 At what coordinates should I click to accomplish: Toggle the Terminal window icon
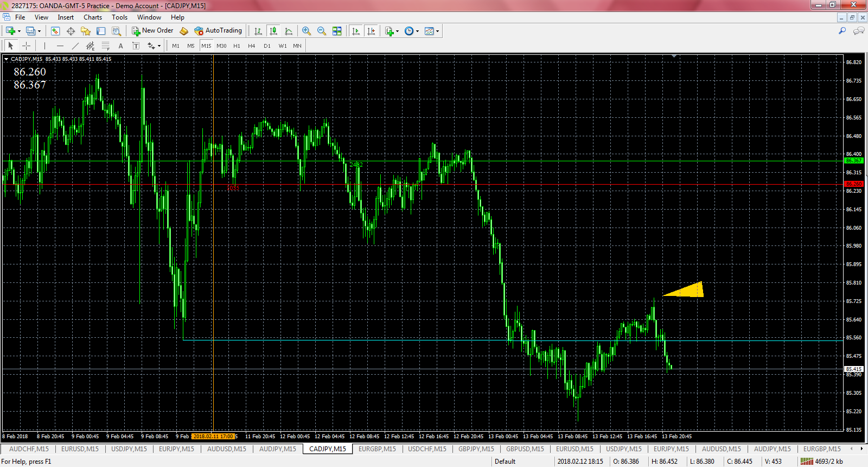[101, 31]
